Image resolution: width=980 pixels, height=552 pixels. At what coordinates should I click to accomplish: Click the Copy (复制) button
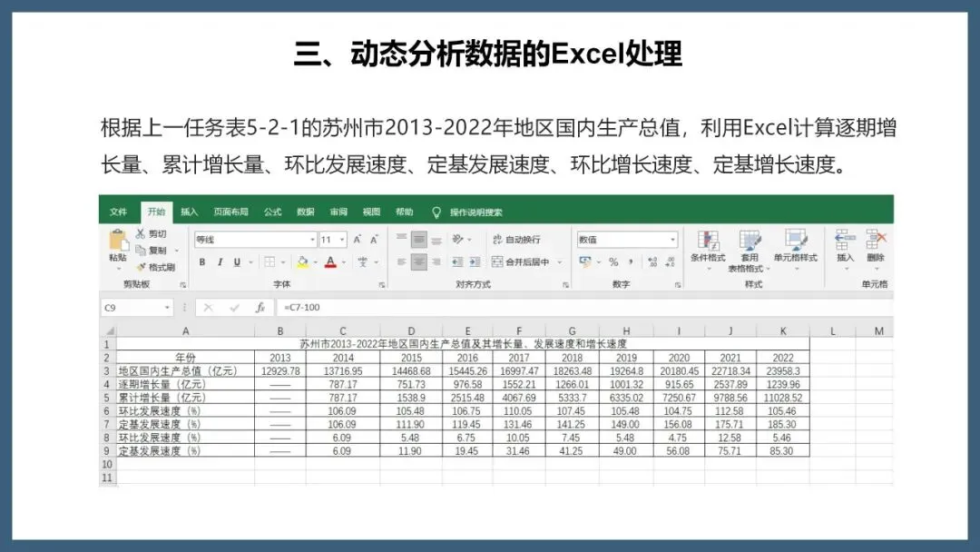click(x=152, y=251)
